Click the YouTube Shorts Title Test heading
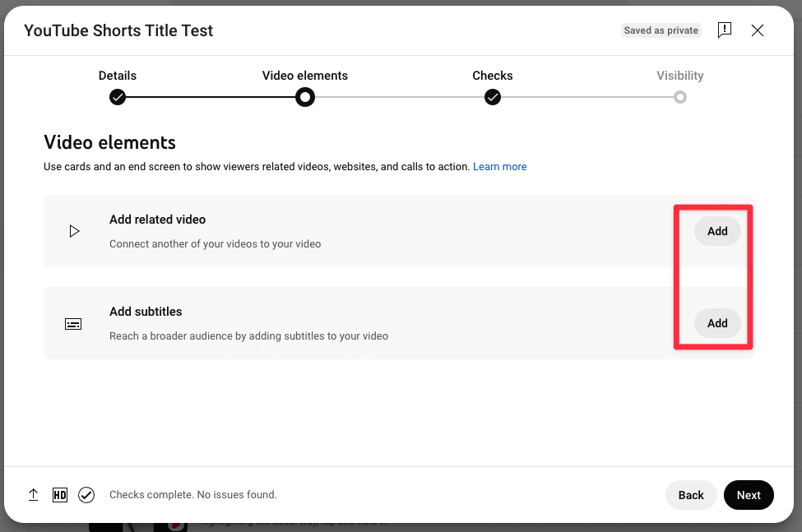 point(118,30)
